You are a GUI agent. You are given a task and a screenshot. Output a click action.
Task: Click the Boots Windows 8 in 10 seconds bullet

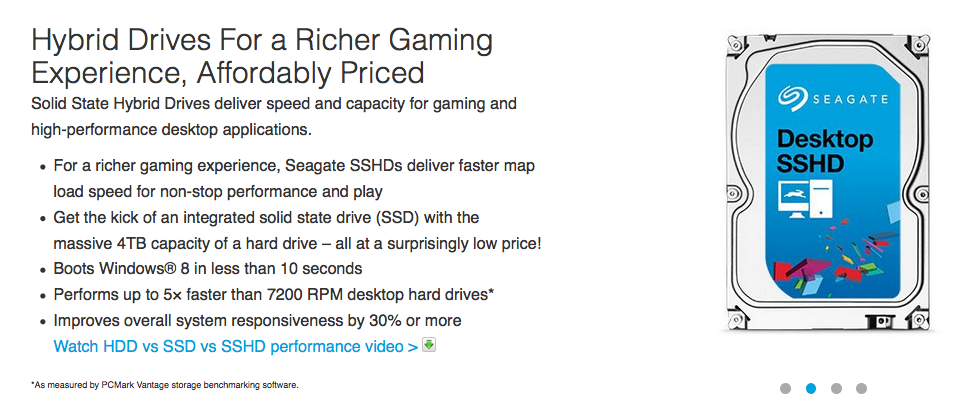coord(208,269)
